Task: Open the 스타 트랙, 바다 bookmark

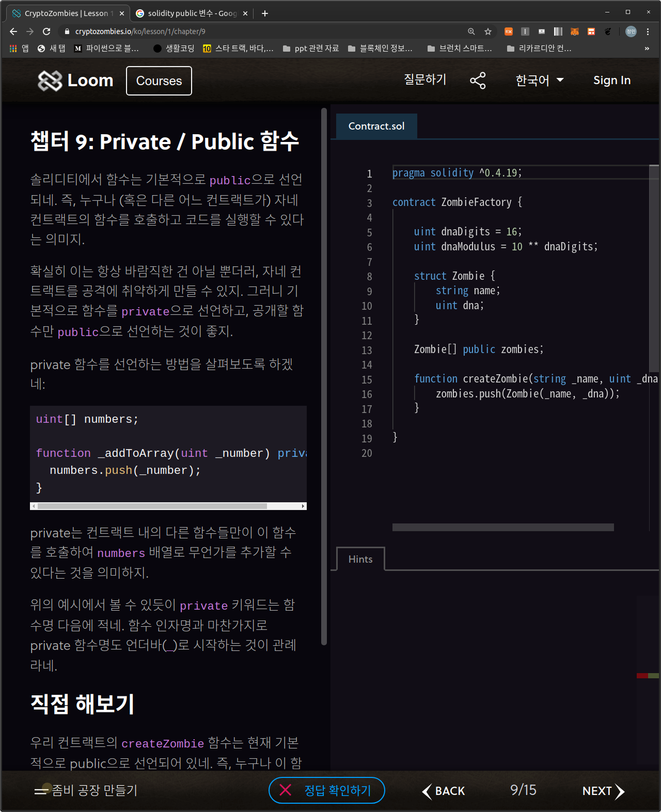Action: [x=238, y=49]
